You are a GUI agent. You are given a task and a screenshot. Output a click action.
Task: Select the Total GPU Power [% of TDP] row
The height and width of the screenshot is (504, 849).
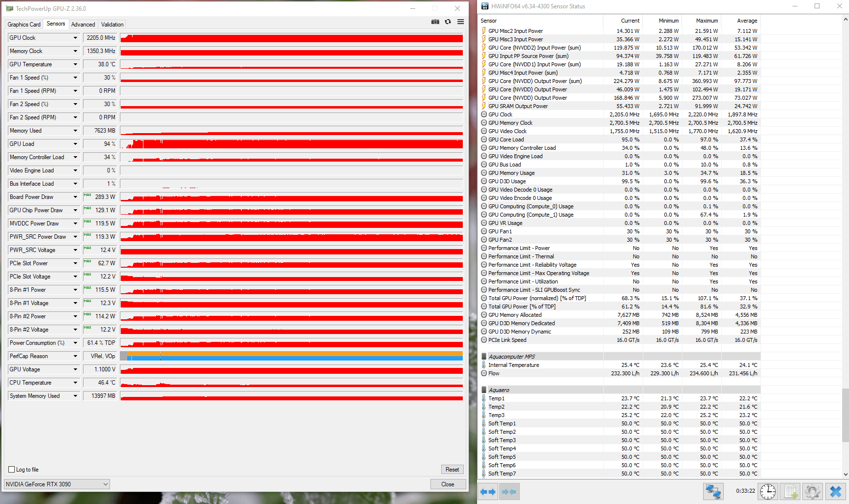point(619,307)
